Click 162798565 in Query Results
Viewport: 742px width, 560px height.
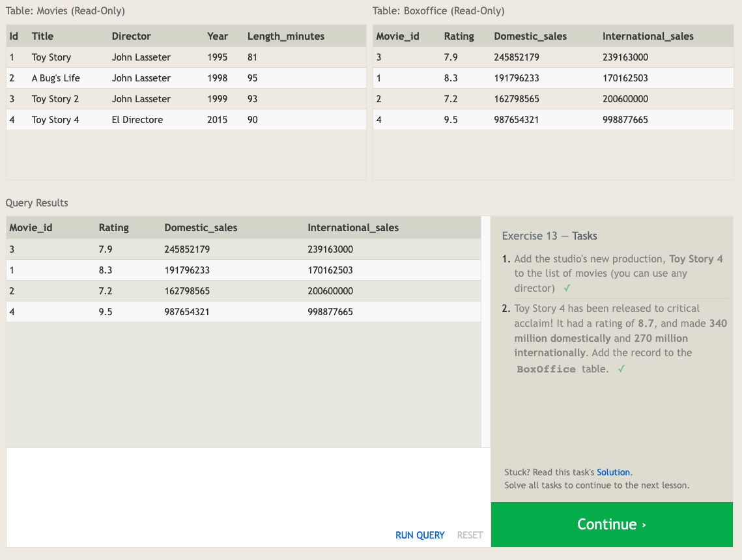[x=187, y=291]
